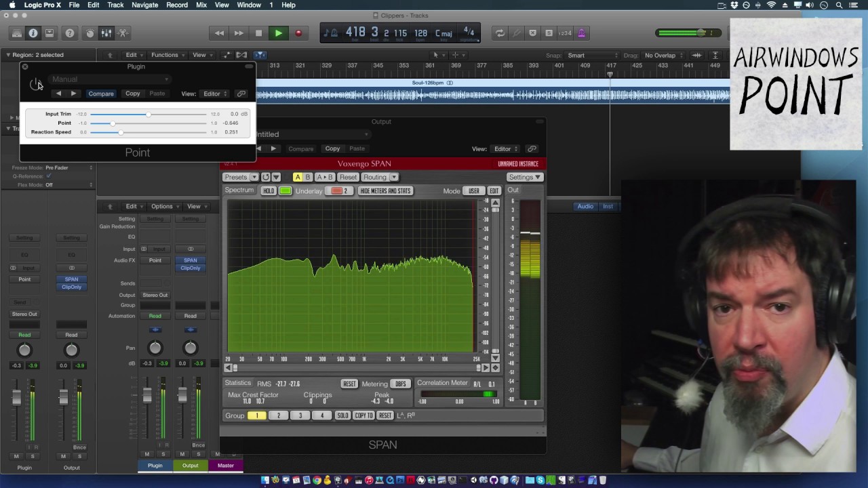Open the Toolbar button in the control bar

tap(50, 33)
